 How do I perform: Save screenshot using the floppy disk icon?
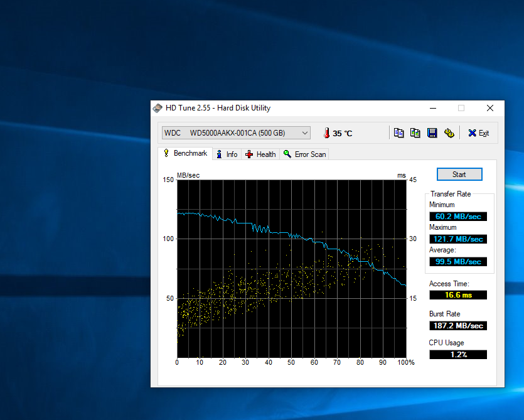[432, 132]
